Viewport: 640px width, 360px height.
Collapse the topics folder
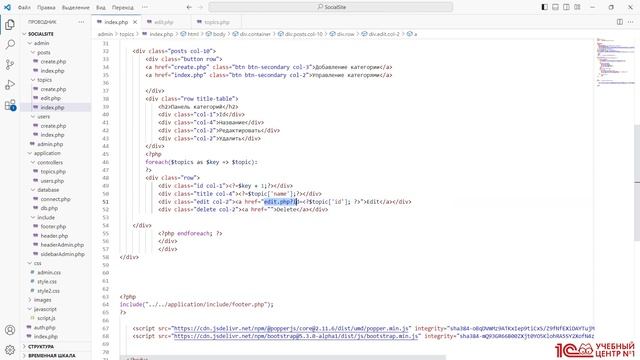(x=44, y=80)
